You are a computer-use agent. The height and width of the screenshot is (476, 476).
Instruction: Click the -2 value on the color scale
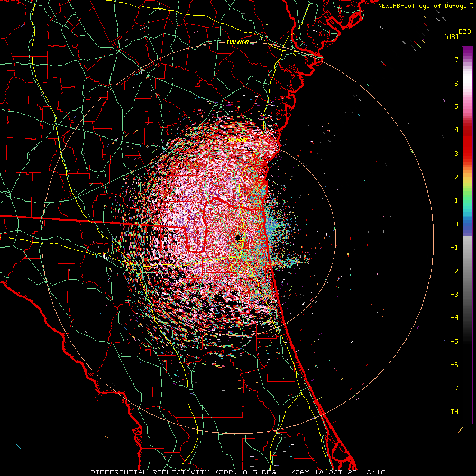(454, 271)
